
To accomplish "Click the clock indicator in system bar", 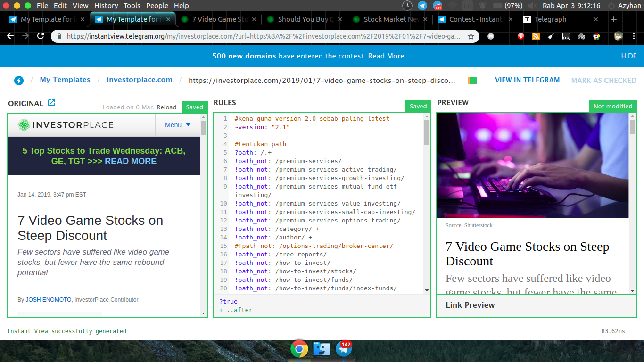I will tap(407, 6).
